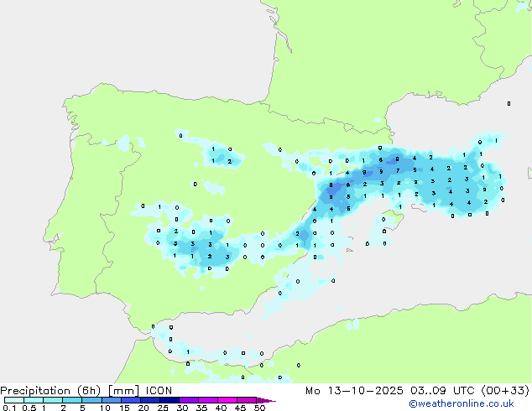Select the 30–35 mm purple legend swatch
Screen dimensions: 532x411
[x=189, y=400]
